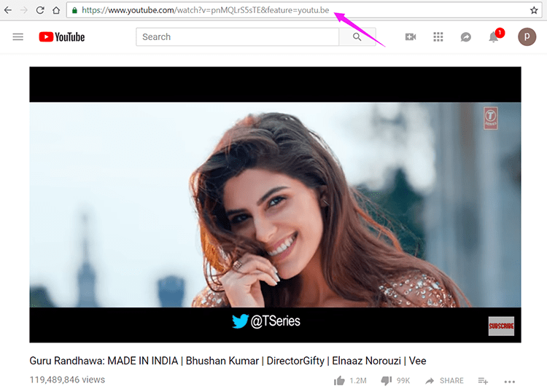Click the browser forward arrow
This screenshot has height=392, width=547.
[x=24, y=10]
